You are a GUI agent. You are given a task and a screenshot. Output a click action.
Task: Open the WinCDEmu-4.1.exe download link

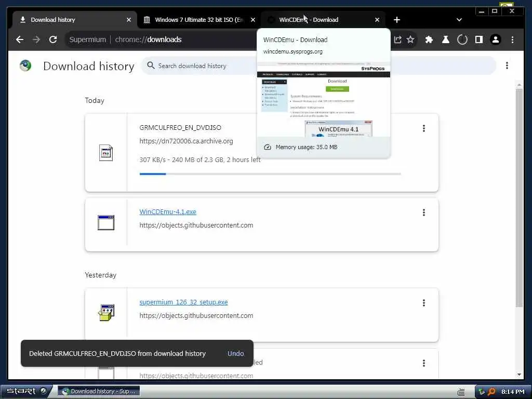168,212
